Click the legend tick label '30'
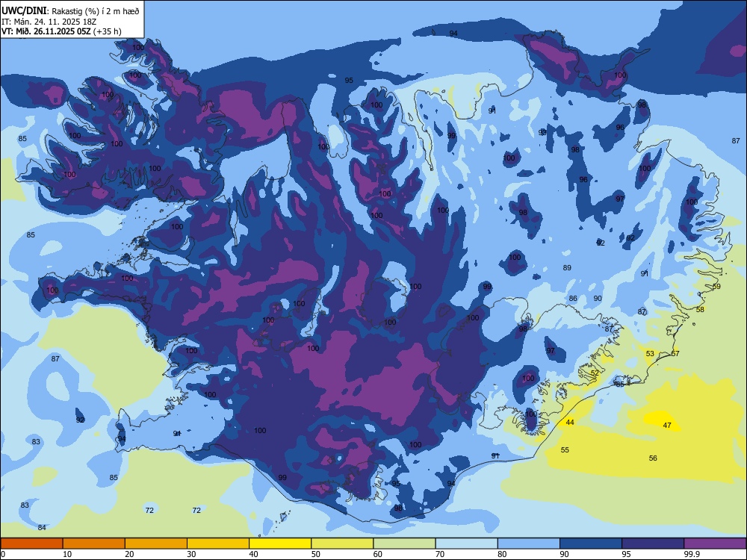 coord(191,554)
